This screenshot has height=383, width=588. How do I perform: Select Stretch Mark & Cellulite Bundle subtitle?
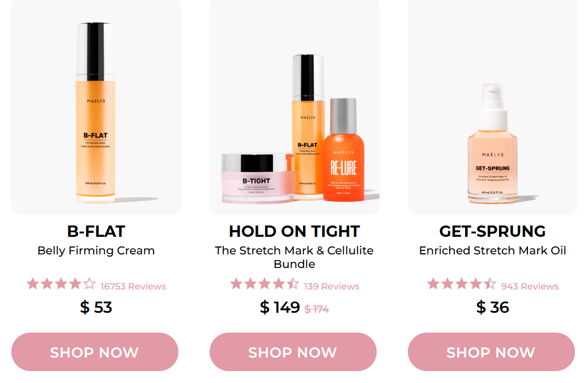tap(295, 257)
